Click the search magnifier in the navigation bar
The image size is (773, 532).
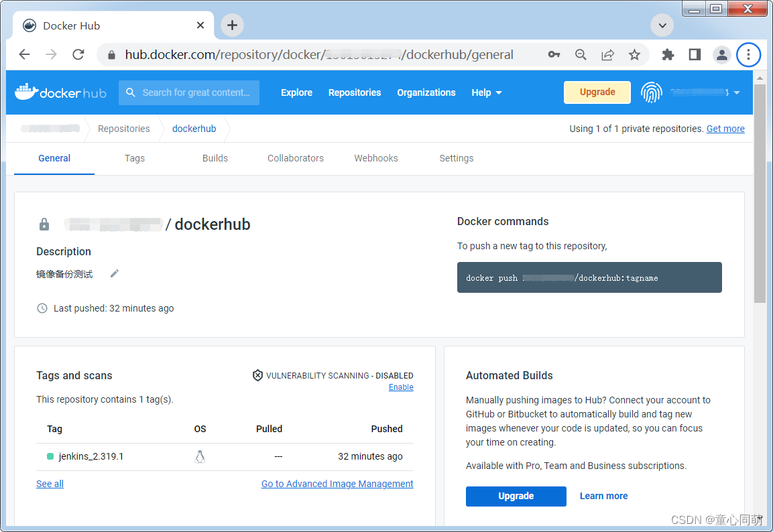132,92
